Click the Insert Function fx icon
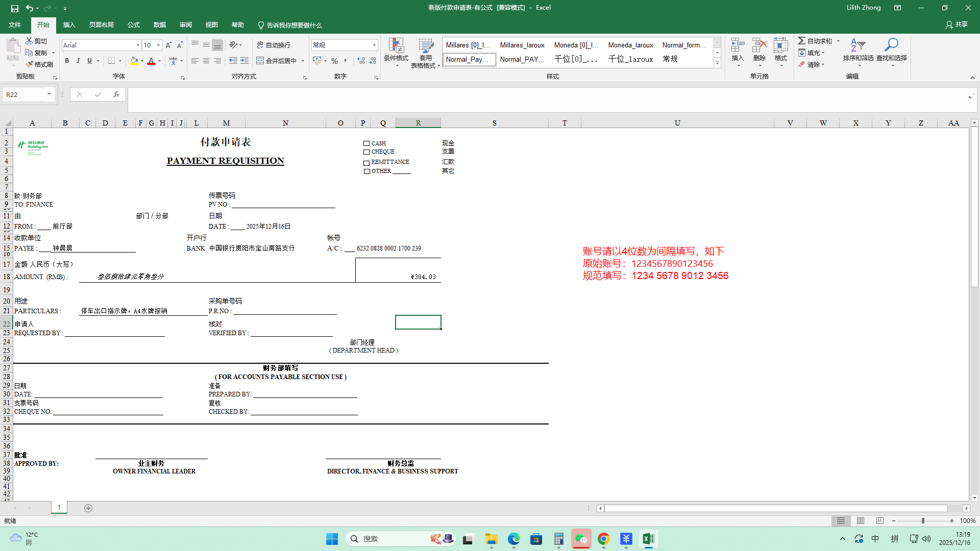This screenshot has width=980, height=551. coord(116,94)
